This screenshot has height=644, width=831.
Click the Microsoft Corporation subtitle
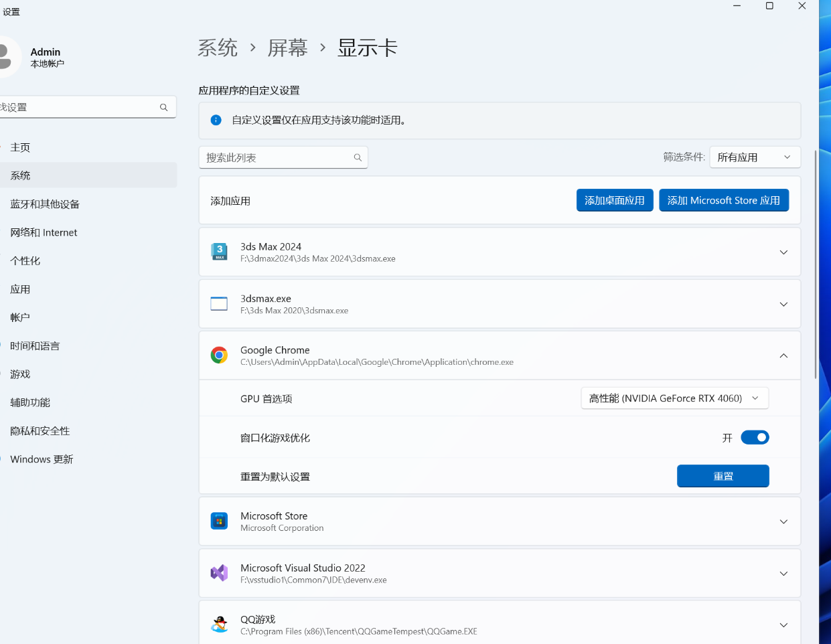coord(282,528)
